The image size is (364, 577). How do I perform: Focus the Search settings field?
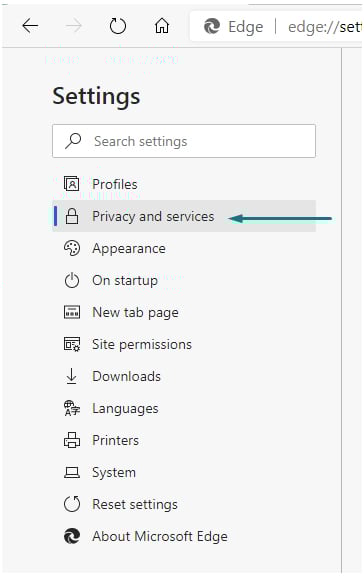184,141
